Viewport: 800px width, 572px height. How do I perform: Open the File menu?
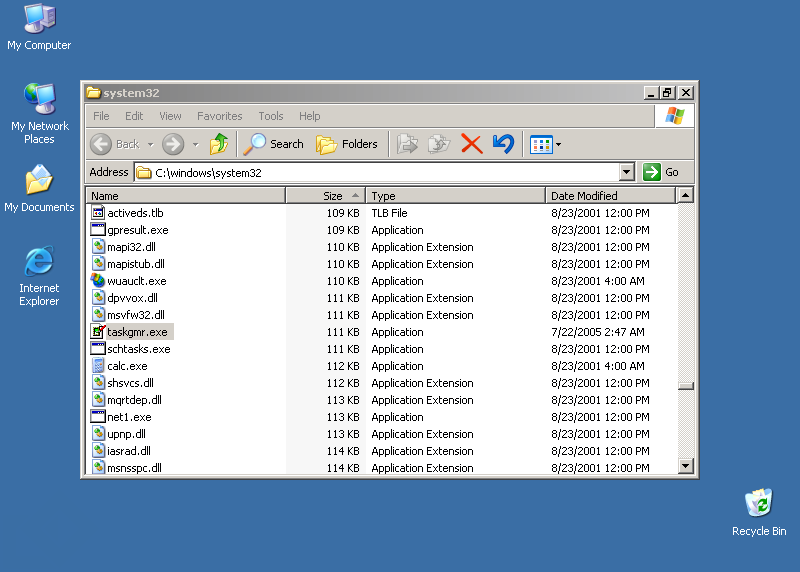101,116
